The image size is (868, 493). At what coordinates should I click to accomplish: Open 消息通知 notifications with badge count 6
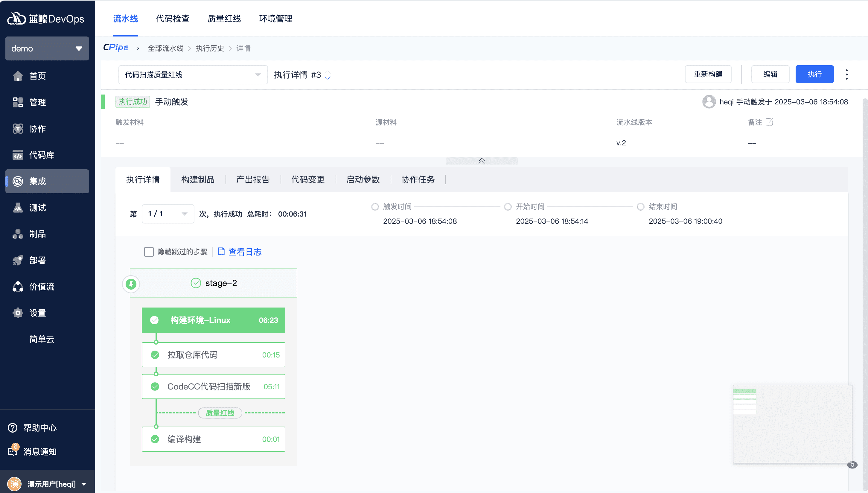[x=12, y=452]
